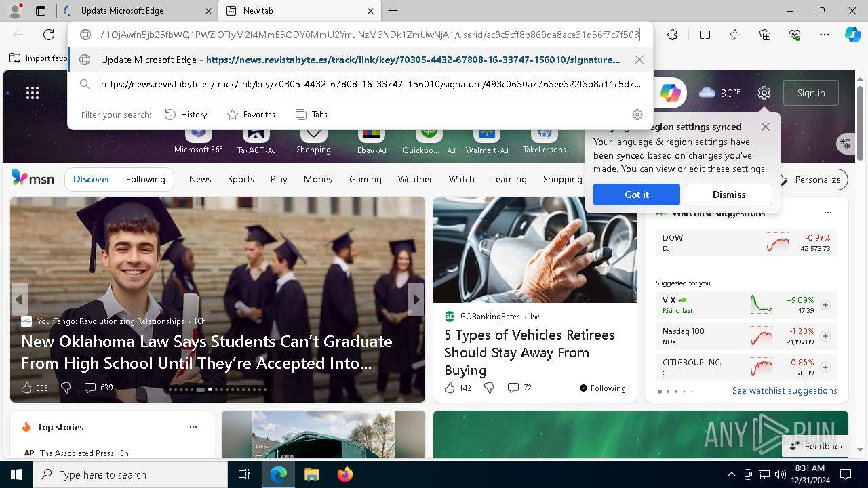Open Money category in MSN nav
Image resolution: width=868 pixels, height=488 pixels.
[x=318, y=179]
